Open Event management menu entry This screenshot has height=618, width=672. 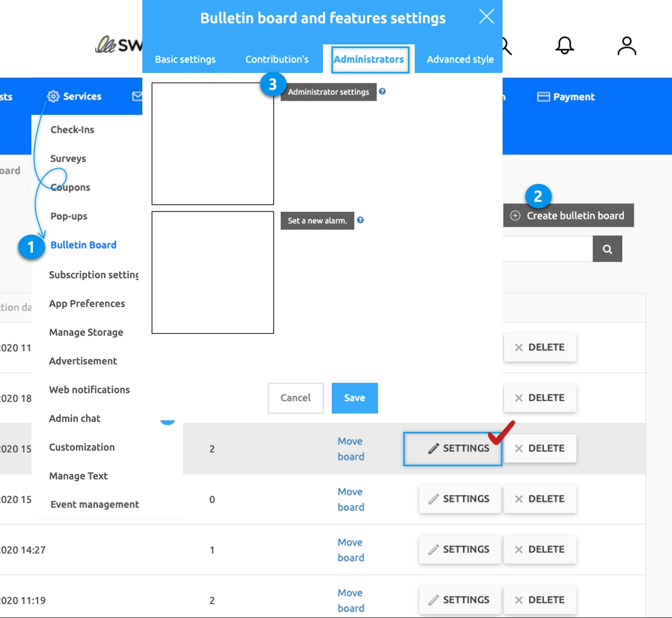pos(95,504)
